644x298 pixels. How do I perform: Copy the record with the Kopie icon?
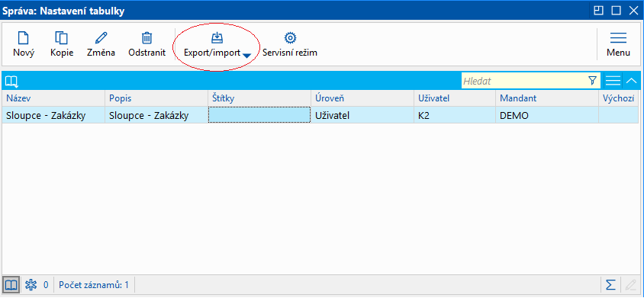(x=62, y=44)
